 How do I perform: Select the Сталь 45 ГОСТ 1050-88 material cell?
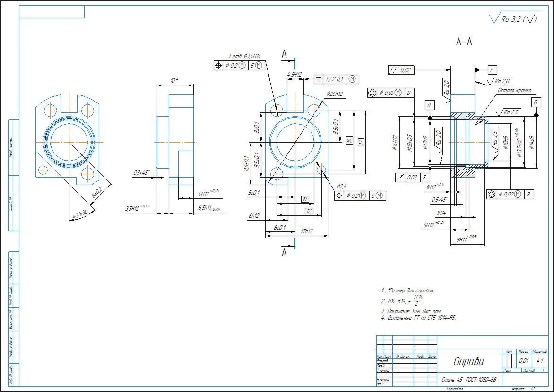point(469,380)
